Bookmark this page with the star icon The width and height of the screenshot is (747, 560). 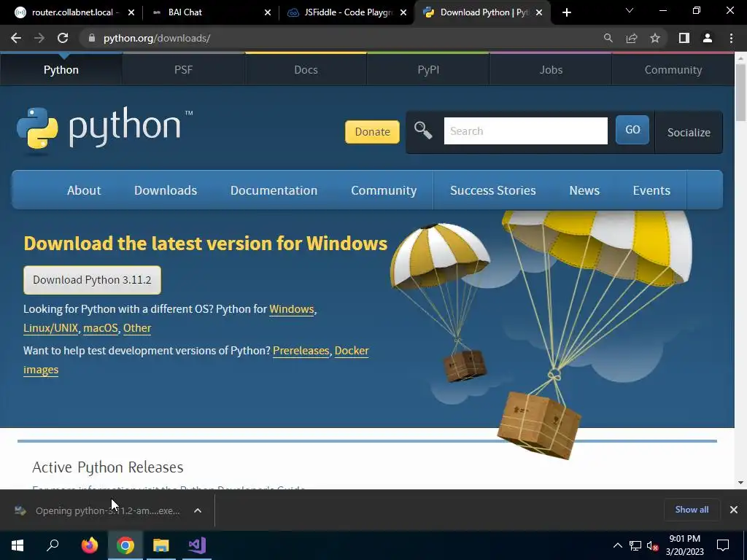click(x=655, y=38)
